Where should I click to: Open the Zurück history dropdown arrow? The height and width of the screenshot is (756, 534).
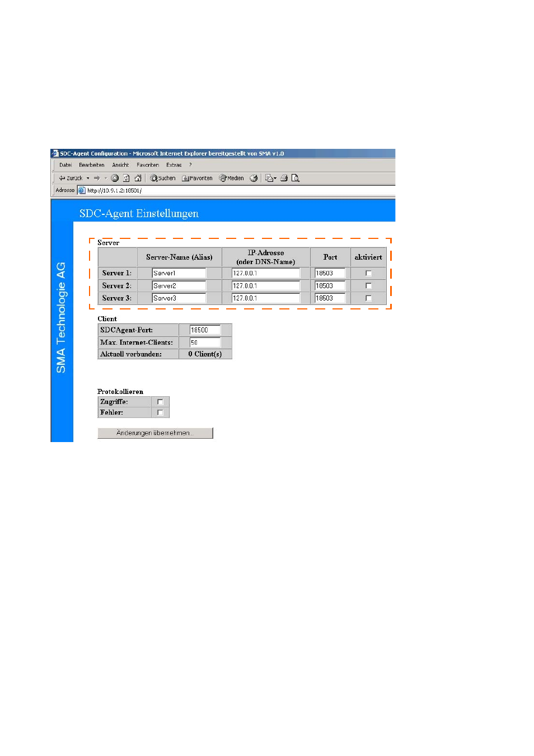(88, 178)
